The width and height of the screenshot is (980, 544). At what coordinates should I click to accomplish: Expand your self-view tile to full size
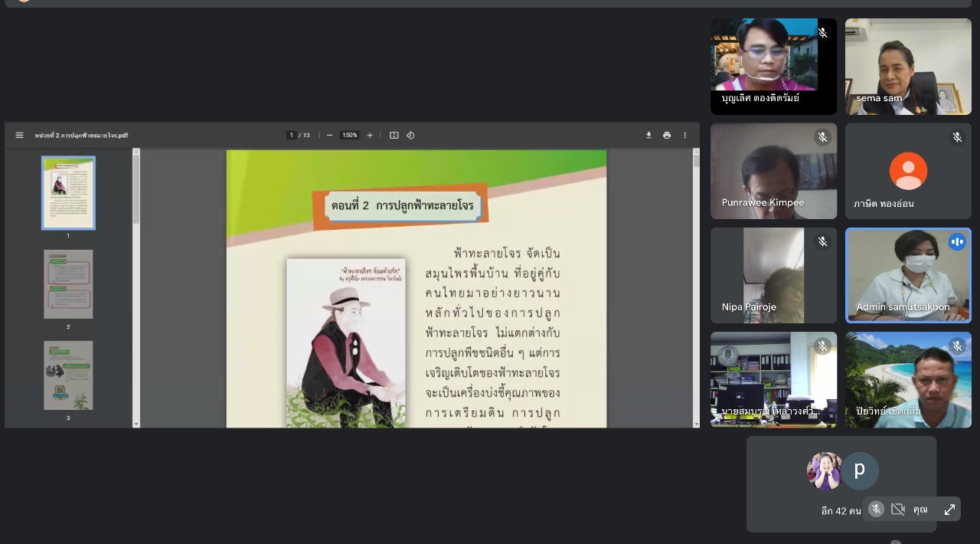(949, 510)
